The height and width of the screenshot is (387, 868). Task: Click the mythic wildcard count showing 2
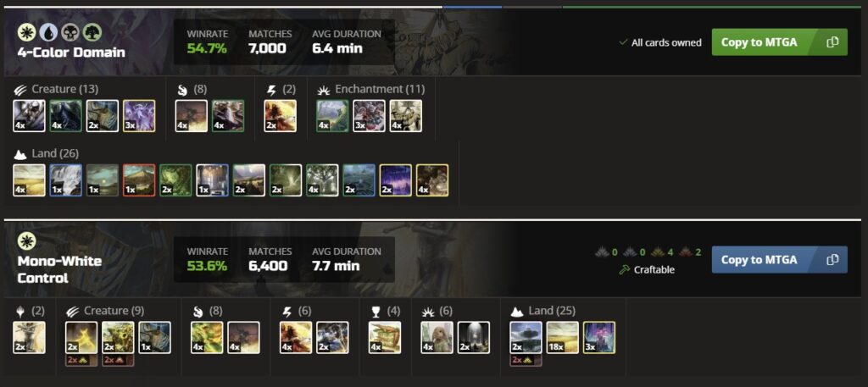pyautogui.click(x=693, y=252)
